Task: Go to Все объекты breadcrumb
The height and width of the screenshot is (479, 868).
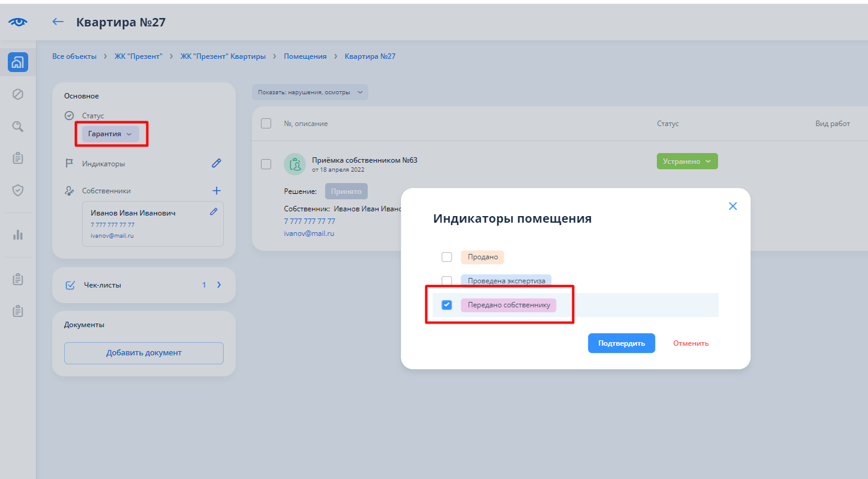Action: pyautogui.click(x=74, y=56)
